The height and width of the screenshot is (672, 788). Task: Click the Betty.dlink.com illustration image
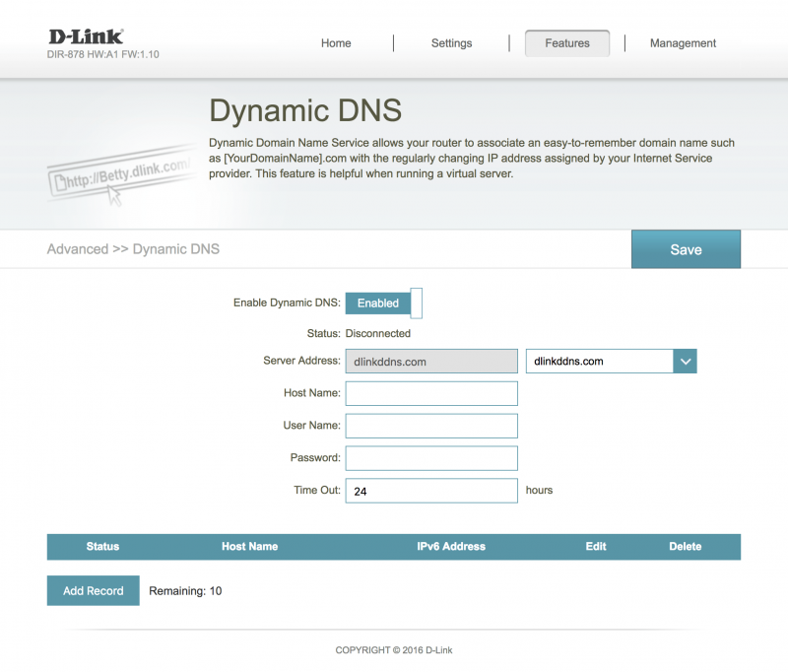click(x=121, y=175)
